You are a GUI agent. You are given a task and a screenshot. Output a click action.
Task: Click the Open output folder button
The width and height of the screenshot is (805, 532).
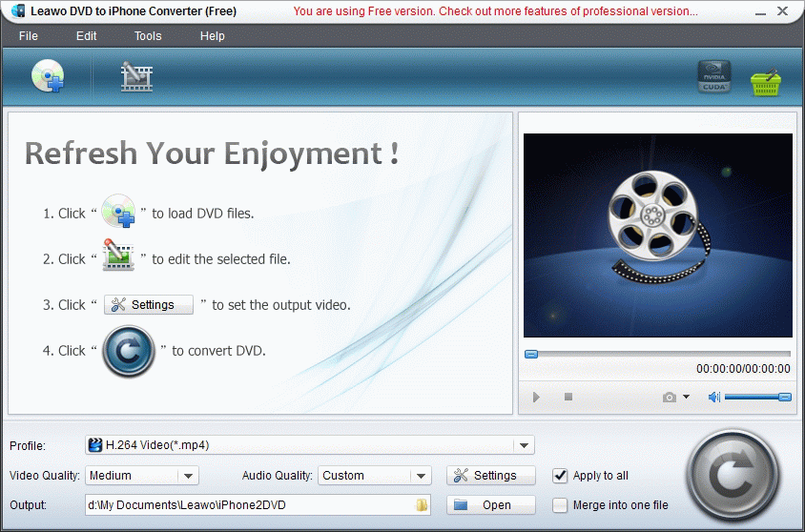(491, 505)
